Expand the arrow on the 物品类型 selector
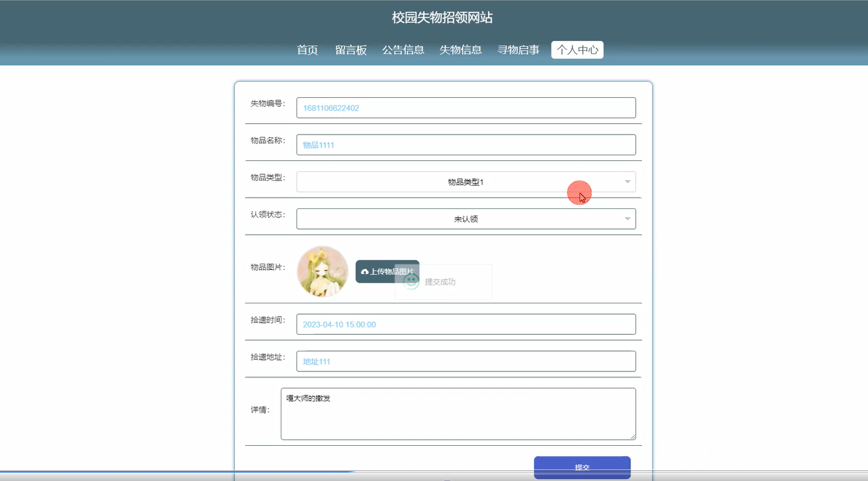 point(627,182)
